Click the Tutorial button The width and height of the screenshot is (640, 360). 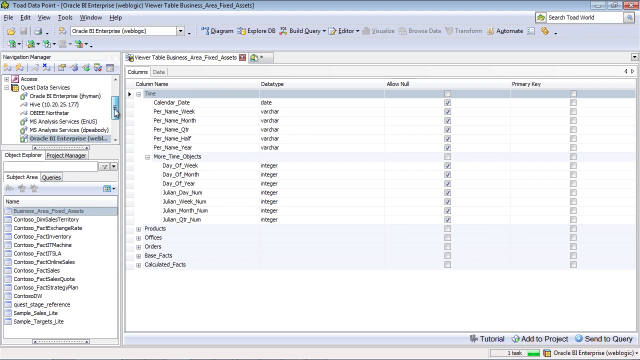[487, 339]
